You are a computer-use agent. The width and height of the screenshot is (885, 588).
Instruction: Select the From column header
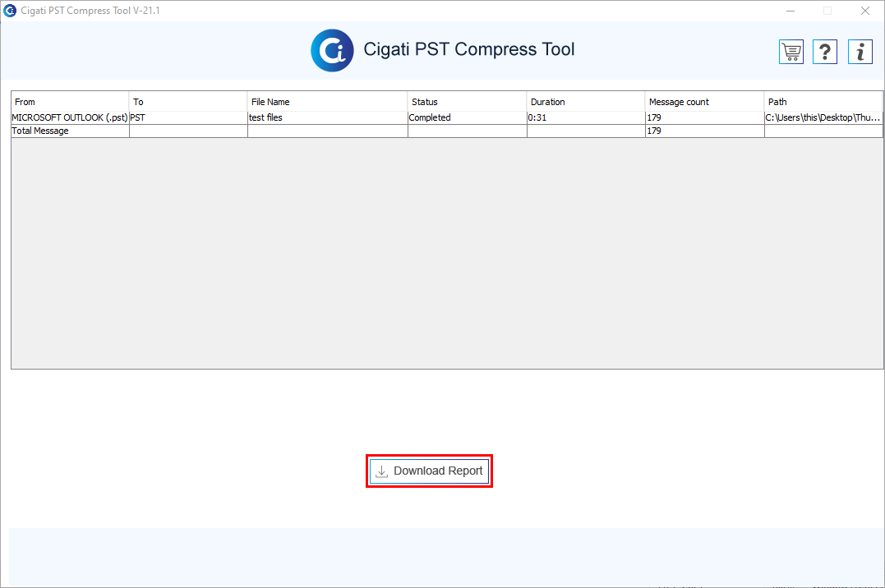coord(70,102)
